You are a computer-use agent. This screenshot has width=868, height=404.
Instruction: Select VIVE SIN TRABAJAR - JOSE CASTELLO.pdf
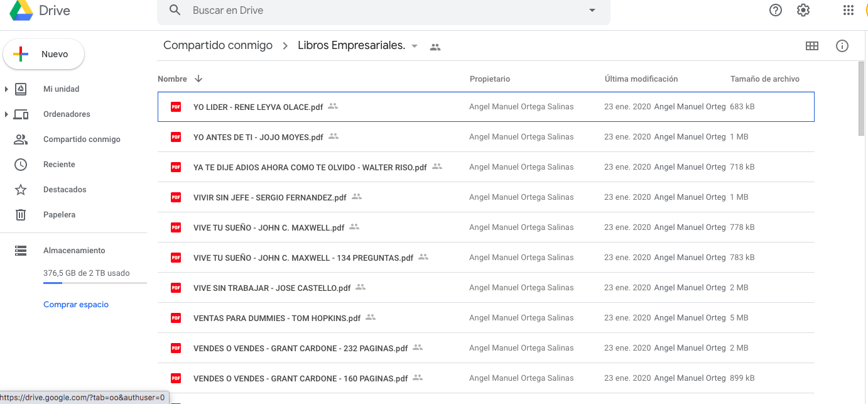[486, 288]
